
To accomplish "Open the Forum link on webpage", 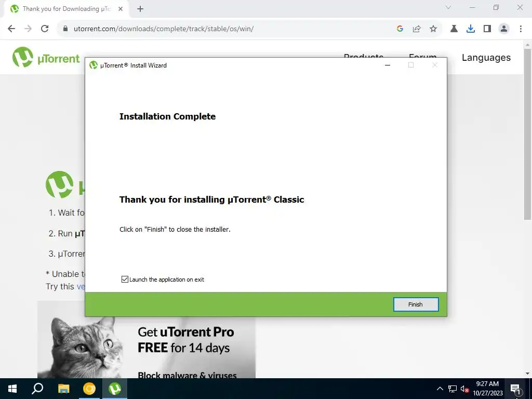I will pos(422,56).
